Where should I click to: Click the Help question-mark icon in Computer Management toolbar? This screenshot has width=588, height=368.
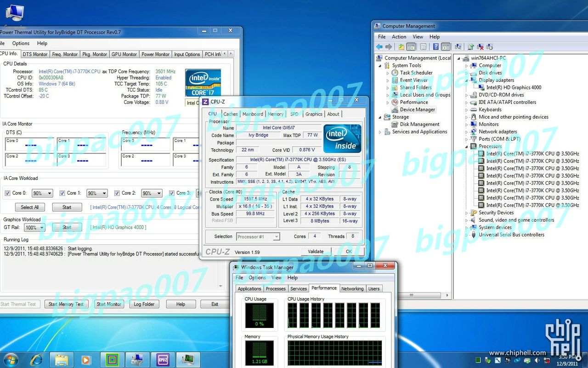436,46
